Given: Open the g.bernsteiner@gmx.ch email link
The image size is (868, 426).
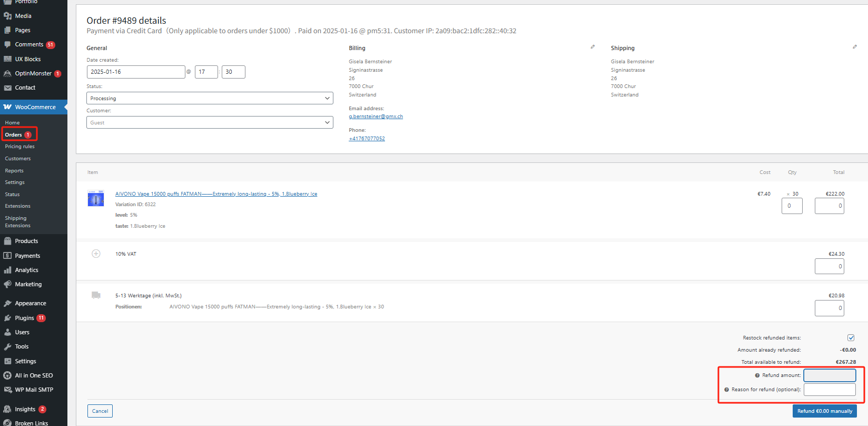Looking at the screenshot, I should click(376, 117).
